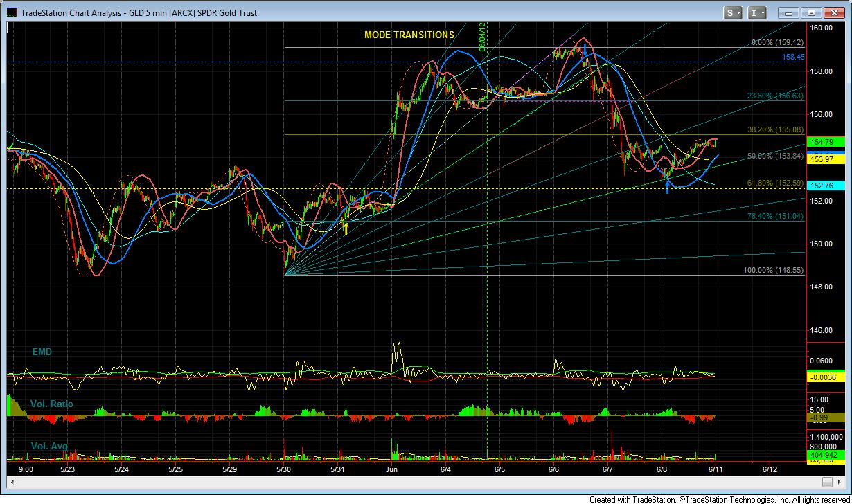Viewport: 852px width, 504px height.
Task: Click the Jun label on the time axis
Action: click(392, 469)
